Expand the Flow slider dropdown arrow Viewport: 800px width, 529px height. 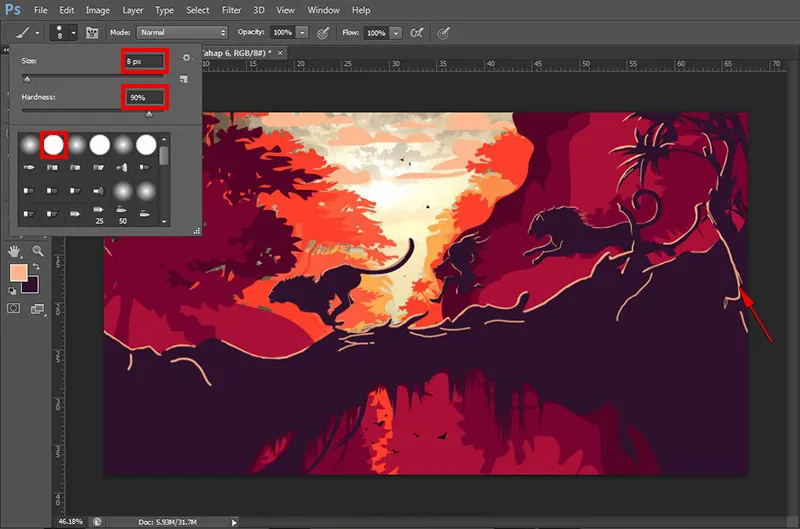[x=396, y=33]
